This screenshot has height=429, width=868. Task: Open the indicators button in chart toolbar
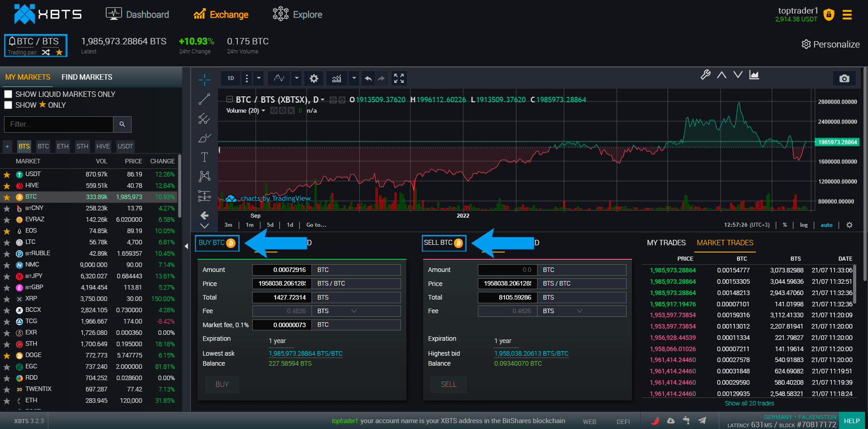(337, 78)
